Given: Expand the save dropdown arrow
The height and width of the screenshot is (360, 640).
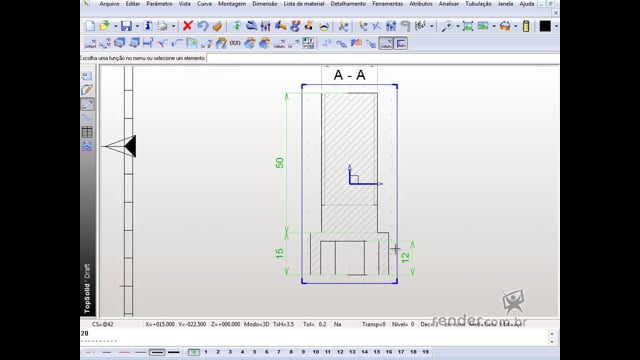Looking at the screenshot, I should 137,27.
